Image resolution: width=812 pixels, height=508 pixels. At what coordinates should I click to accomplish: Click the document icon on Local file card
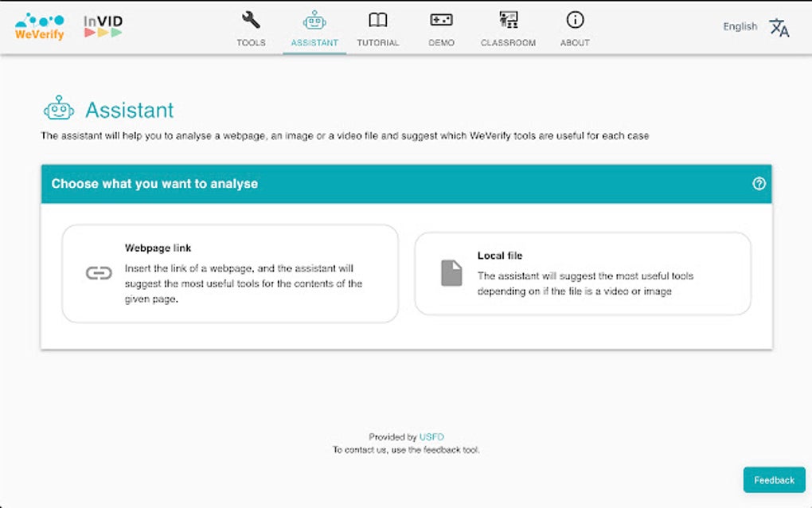pos(451,274)
